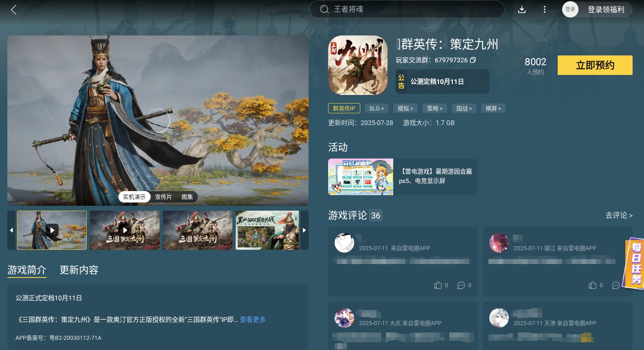Select the third 三国策定九州 thumbnail

click(x=197, y=230)
